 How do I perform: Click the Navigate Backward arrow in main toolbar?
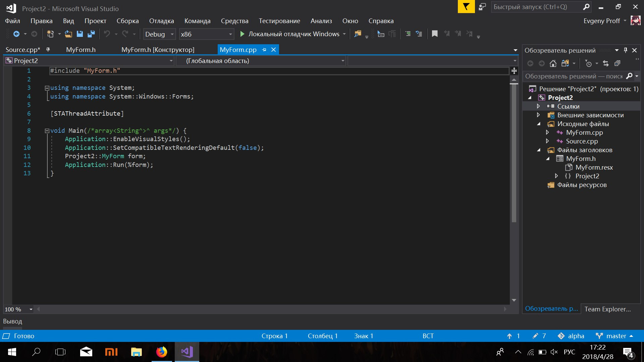point(16,34)
